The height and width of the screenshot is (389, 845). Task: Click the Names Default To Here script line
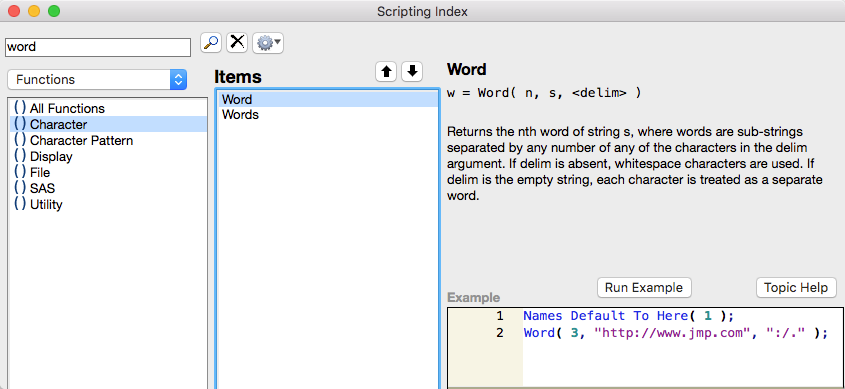(629, 316)
